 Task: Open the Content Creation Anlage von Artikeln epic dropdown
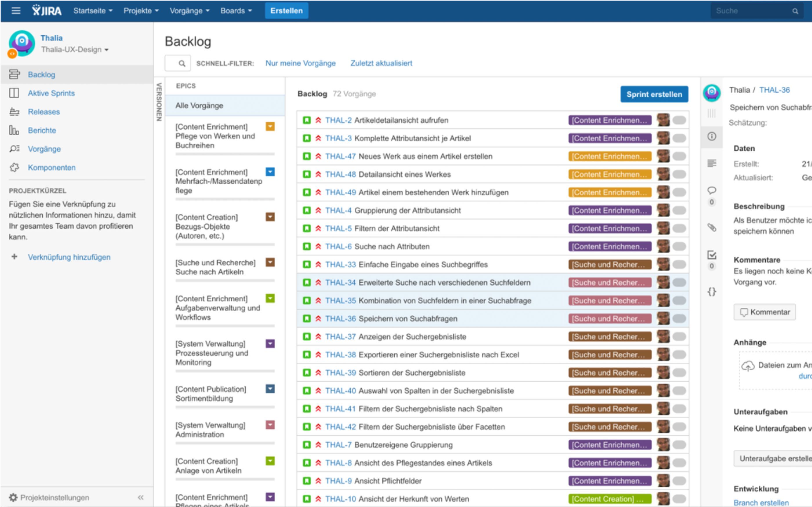[x=270, y=461]
